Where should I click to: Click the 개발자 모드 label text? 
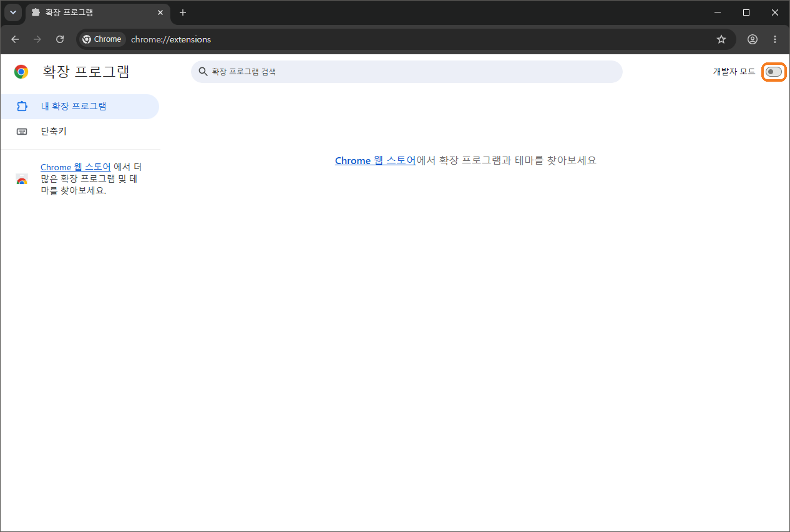pyautogui.click(x=734, y=72)
